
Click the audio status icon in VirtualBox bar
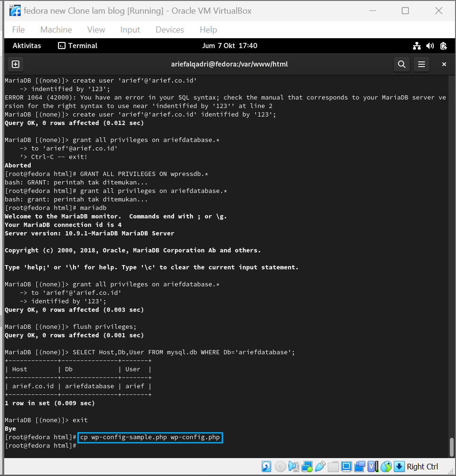[293, 466]
